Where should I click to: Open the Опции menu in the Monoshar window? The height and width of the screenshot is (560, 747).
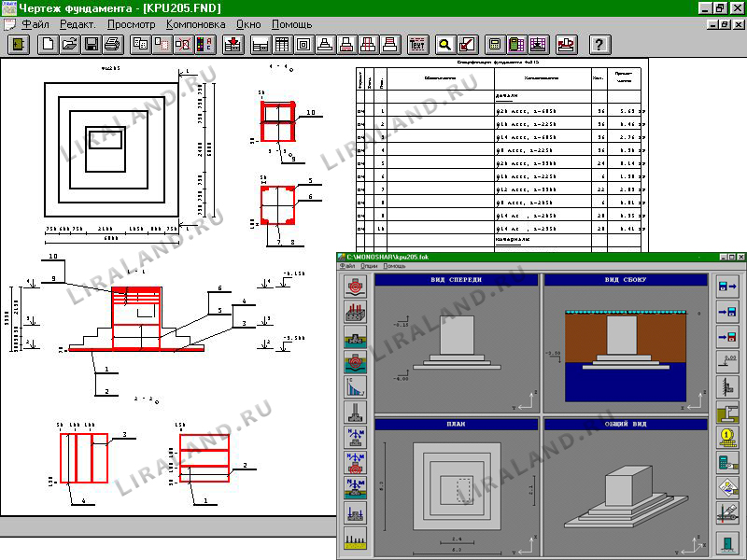[x=369, y=266]
